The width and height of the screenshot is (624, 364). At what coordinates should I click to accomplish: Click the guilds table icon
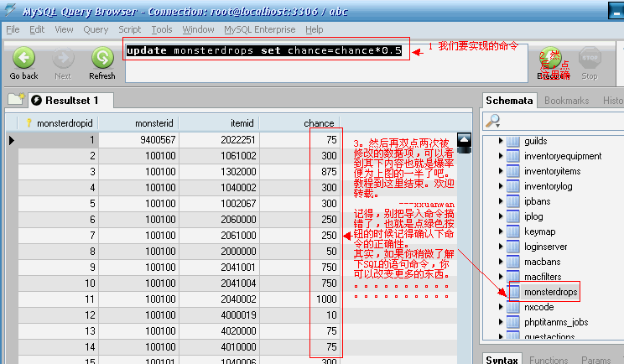click(x=513, y=141)
